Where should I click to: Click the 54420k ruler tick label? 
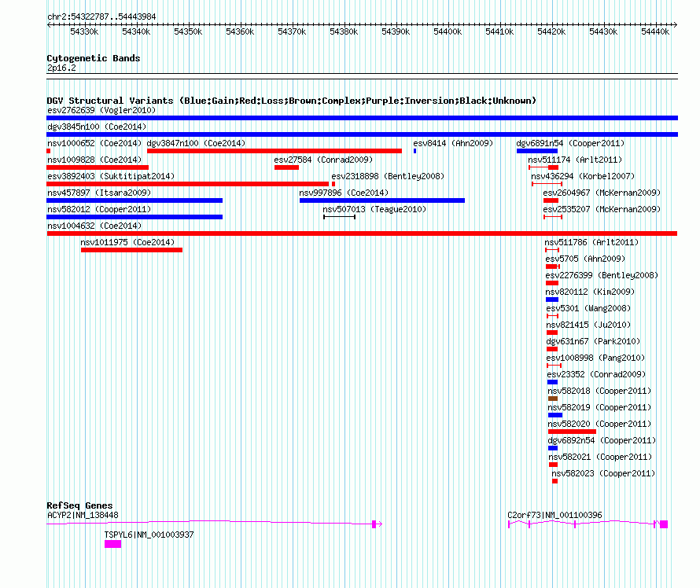[551, 31]
